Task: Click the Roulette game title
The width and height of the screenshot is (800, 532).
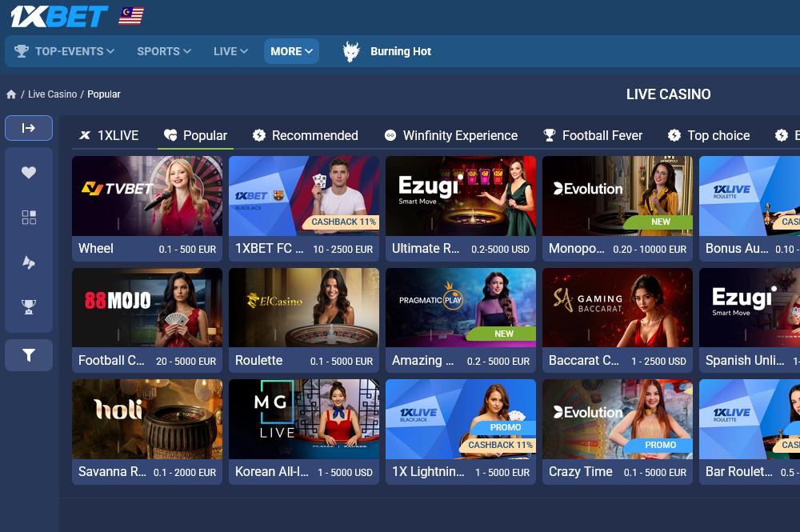Action: [x=258, y=361]
